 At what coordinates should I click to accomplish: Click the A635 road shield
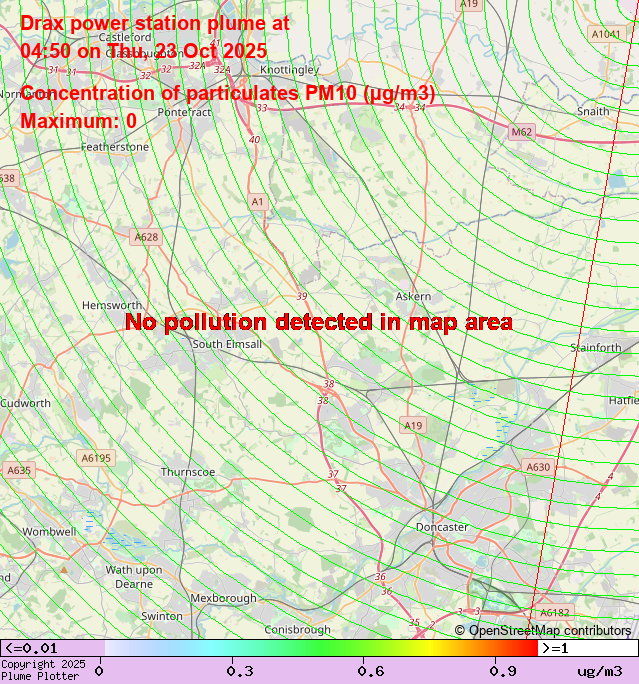coord(18,470)
